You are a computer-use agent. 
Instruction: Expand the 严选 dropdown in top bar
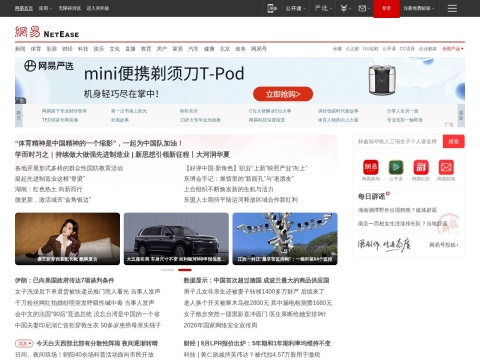pos(323,8)
